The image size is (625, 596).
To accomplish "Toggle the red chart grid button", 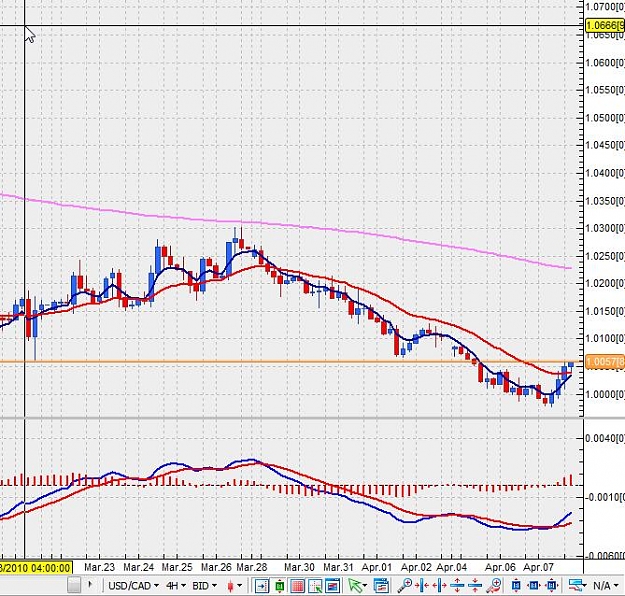I will tap(298, 586).
